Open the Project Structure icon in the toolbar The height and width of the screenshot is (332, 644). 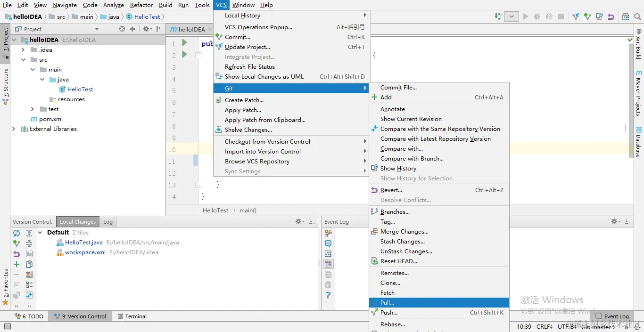point(626,16)
